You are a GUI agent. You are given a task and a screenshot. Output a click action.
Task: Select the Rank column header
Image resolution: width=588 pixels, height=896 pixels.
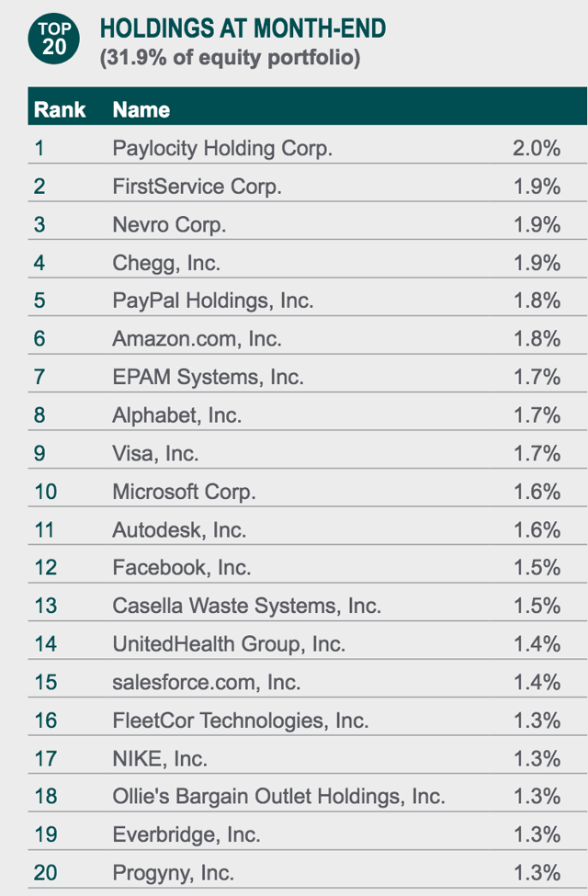[x=60, y=109]
